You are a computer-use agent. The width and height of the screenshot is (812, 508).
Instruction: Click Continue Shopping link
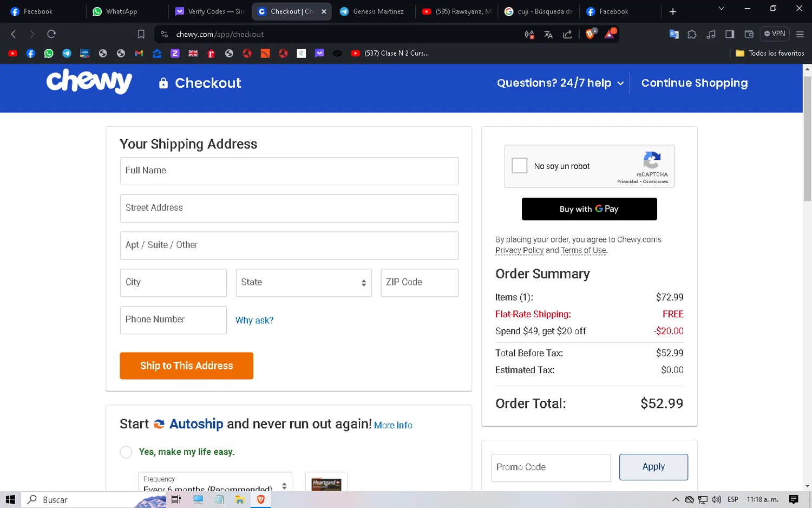pos(695,83)
